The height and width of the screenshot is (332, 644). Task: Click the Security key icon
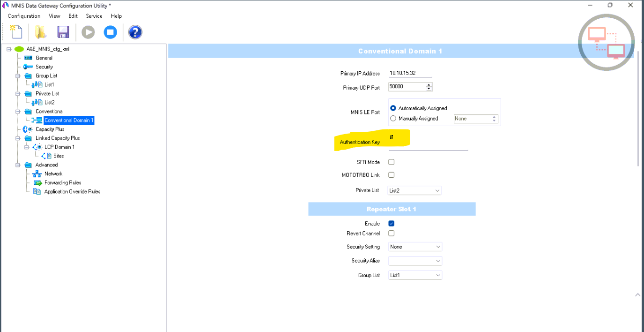[28, 67]
